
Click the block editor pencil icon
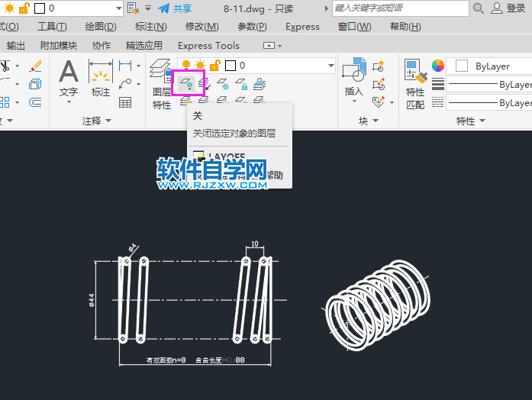pos(379,84)
